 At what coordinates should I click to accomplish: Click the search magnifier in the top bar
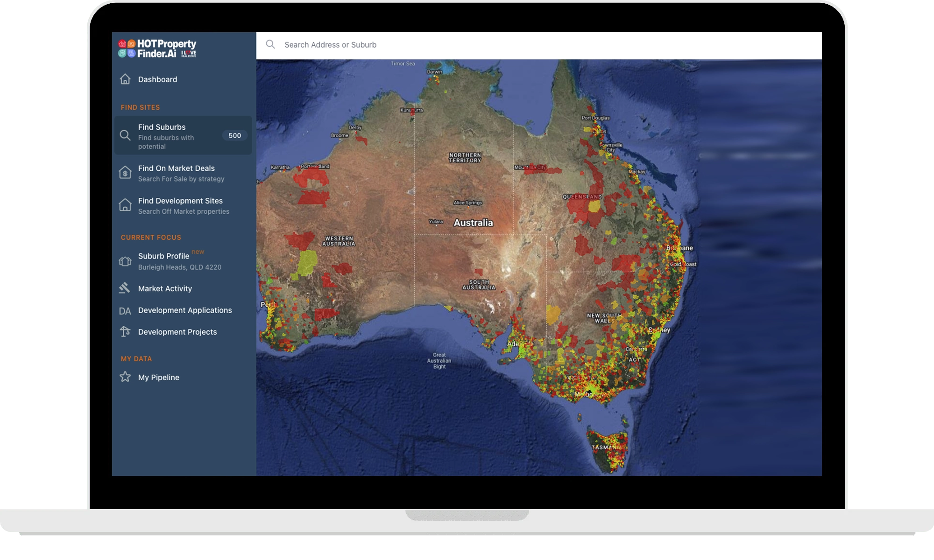pos(271,44)
